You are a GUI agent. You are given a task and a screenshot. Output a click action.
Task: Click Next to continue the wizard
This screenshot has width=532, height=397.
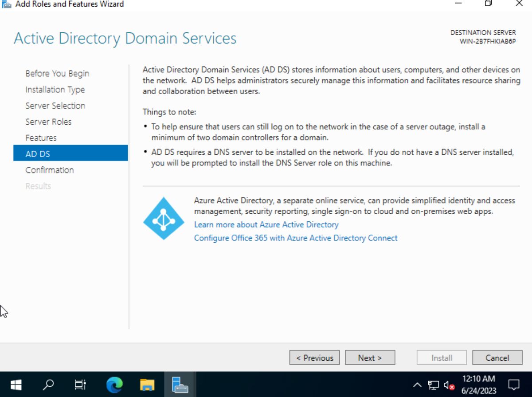point(370,358)
